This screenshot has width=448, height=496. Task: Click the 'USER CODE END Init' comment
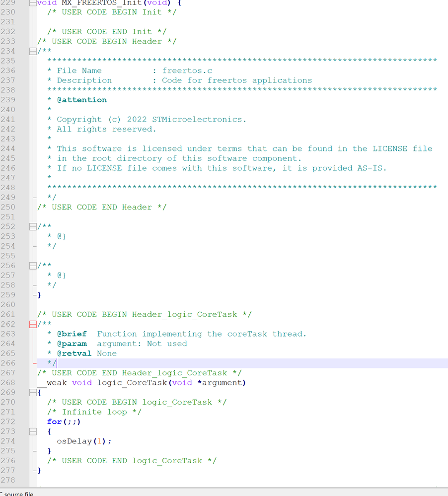107,32
